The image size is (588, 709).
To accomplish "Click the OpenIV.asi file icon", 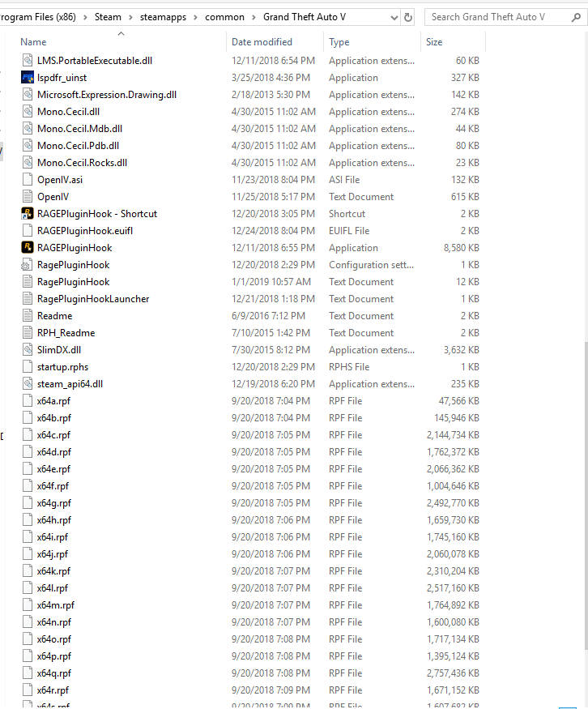I will (x=28, y=180).
